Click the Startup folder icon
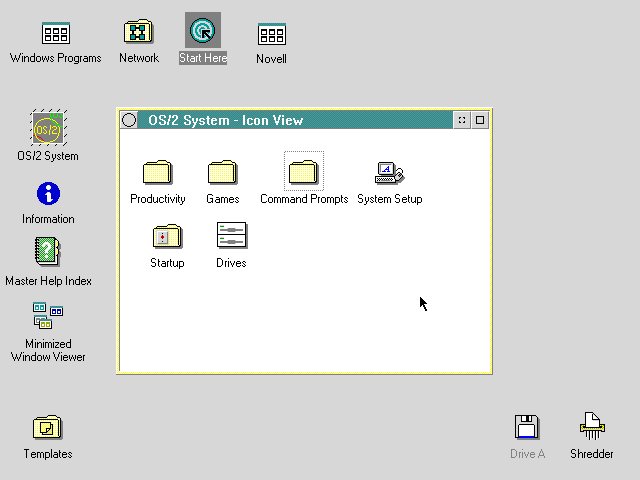This screenshot has width=640, height=480. click(167, 236)
